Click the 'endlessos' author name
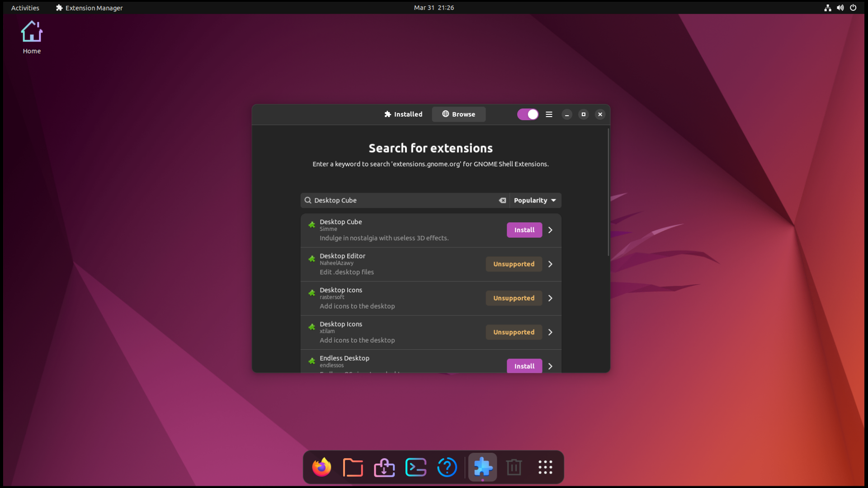Screen dimensions: 868x488 (x=331, y=365)
